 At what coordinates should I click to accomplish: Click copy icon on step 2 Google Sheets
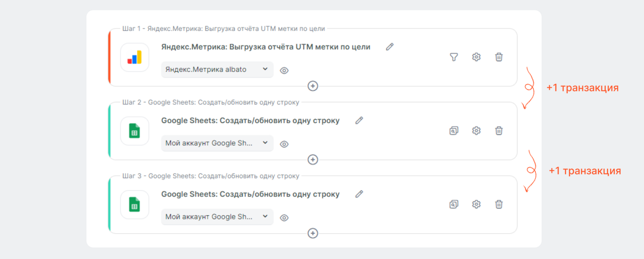pyautogui.click(x=454, y=131)
